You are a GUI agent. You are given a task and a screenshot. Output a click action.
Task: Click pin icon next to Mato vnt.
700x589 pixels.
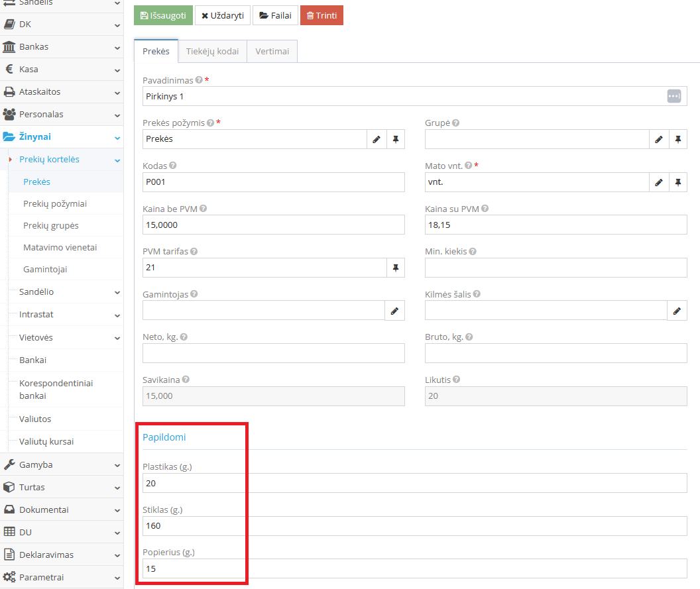[x=677, y=182]
